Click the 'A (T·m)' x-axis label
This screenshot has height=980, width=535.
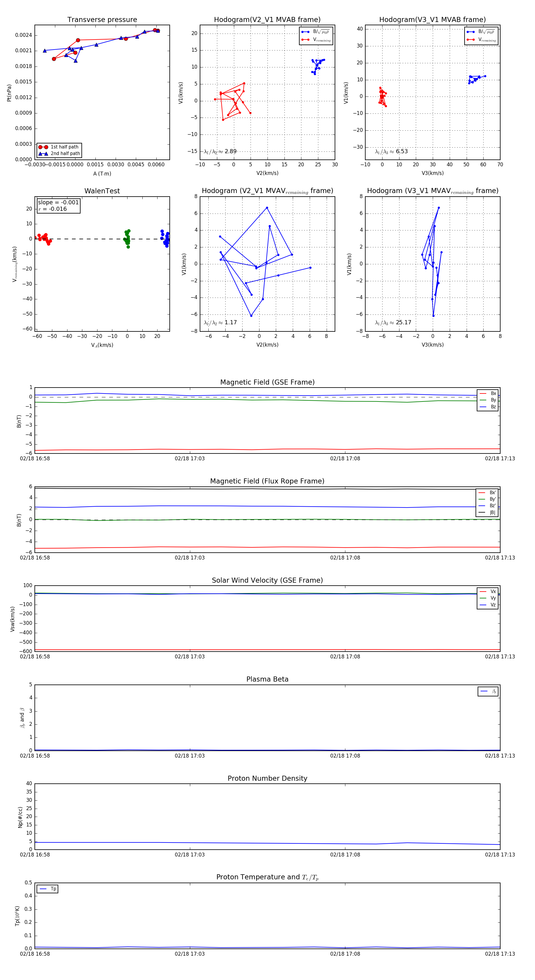pos(102,173)
